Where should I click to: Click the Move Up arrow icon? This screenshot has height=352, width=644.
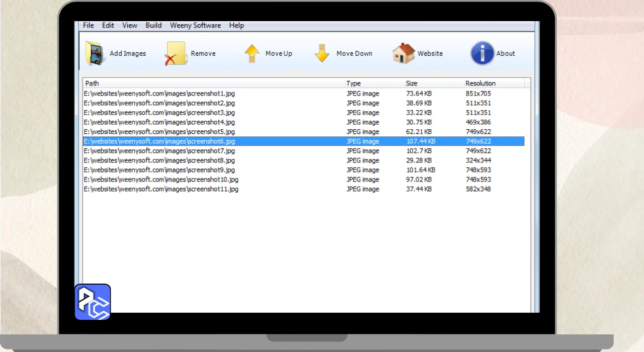(252, 53)
